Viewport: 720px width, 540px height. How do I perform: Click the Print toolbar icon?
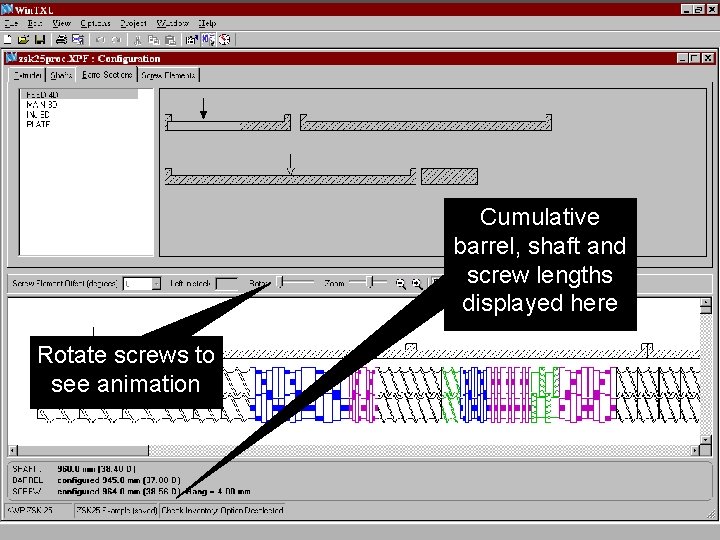tap(61, 40)
